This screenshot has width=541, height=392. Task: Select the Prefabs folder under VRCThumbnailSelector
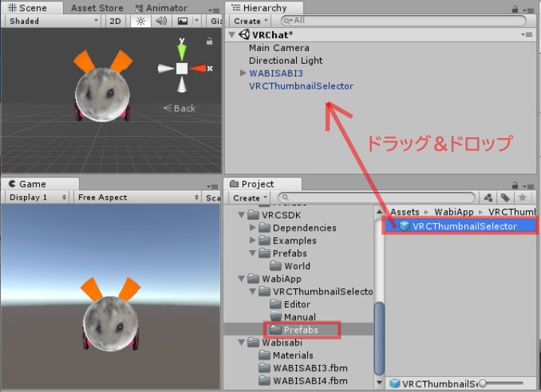(294, 330)
